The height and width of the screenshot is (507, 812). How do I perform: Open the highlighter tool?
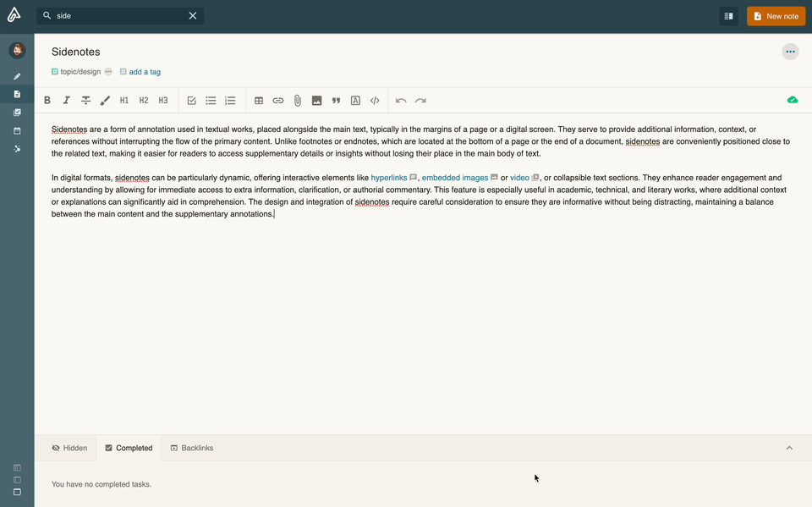[x=105, y=100]
